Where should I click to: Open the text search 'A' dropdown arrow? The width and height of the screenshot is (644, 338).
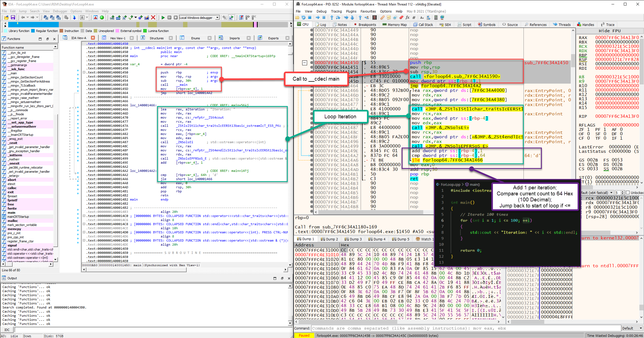[x=87, y=17]
